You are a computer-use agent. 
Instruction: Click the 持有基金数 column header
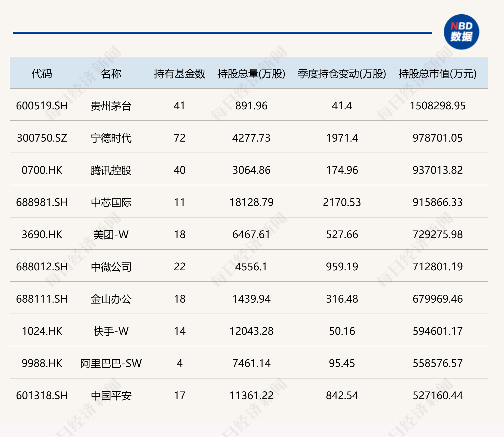[x=179, y=74]
